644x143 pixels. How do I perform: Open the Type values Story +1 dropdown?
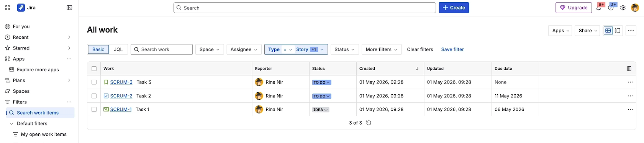click(x=310, y=49)
